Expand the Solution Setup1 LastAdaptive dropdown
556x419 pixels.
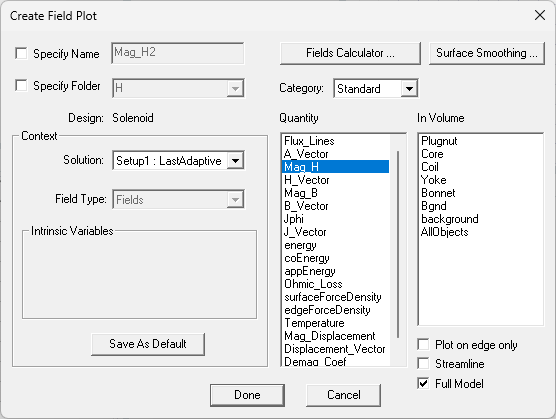pos(235,161)
